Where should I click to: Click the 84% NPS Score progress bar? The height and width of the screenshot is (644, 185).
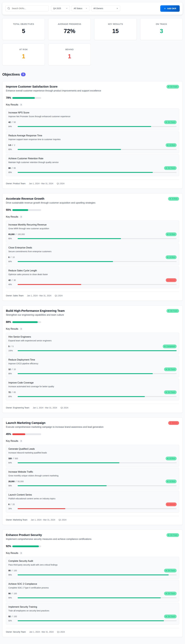point(97,126)
